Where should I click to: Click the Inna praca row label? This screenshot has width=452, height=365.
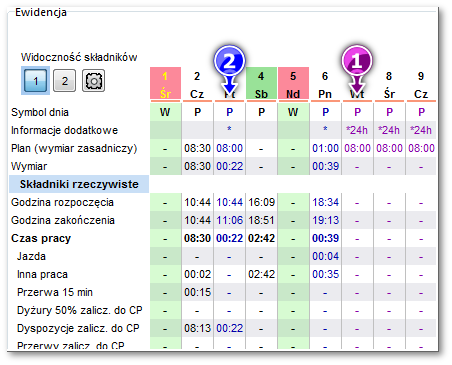point(42,274)
